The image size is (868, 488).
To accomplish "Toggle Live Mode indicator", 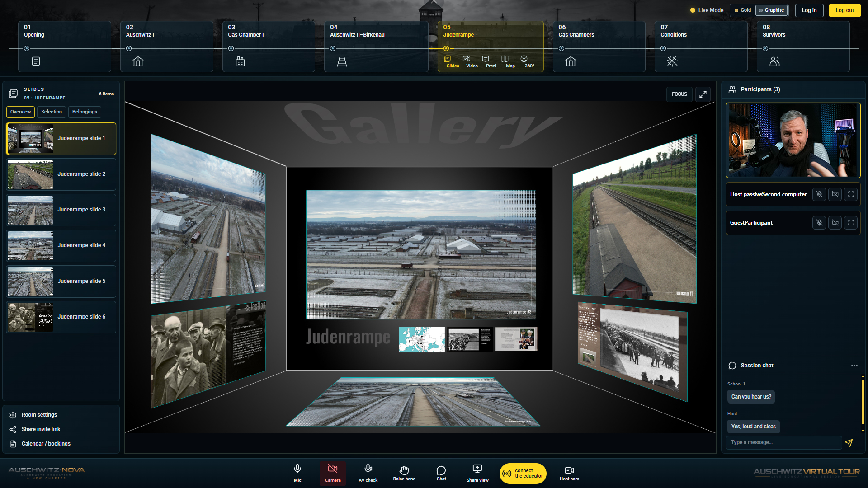I will pyautogui.click(x=707, y=10).
